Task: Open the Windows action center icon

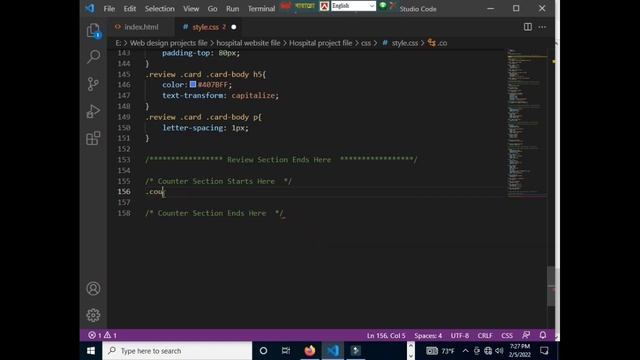Action: tap(544, 351)
